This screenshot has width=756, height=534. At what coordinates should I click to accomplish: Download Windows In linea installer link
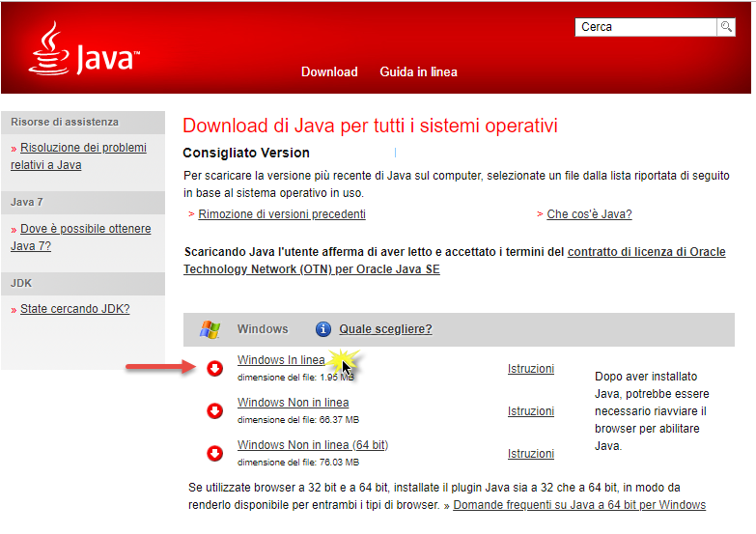(x=281, y=360)
